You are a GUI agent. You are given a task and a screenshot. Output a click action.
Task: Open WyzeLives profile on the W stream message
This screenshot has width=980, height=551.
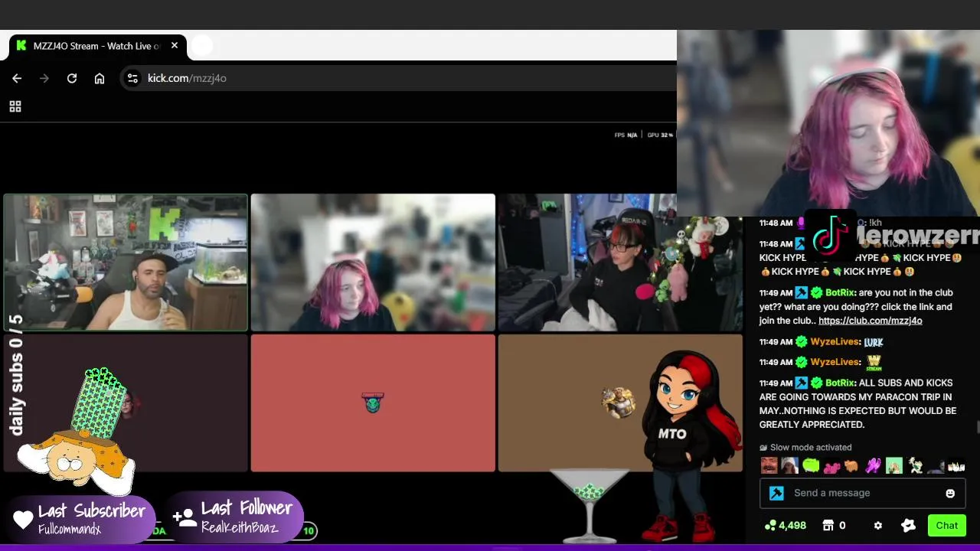pyautogui.click(x=835, y=362)
